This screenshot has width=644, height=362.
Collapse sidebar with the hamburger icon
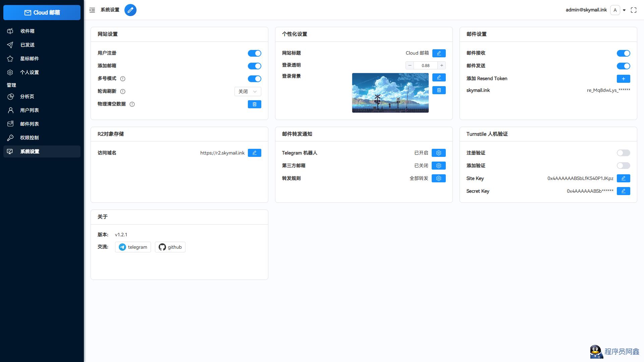(92, 10)
